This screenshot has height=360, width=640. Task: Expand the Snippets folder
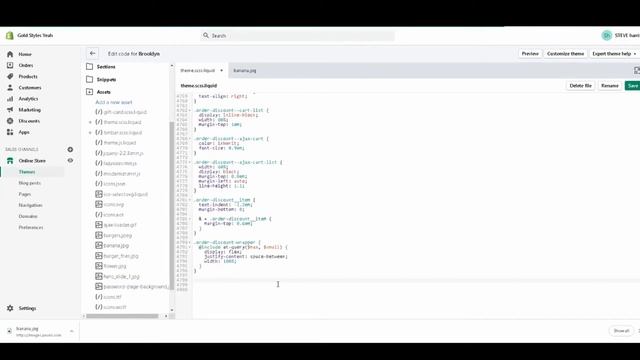tap(90, 79)
